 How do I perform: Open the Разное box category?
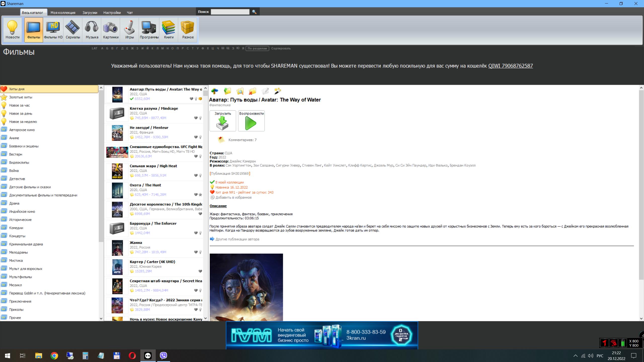[188, 30]
